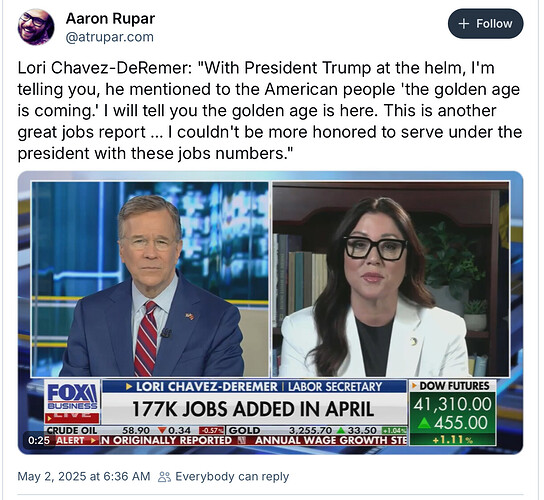Follow Aaron Rupar
Image resolution: width=544 pixels, height=500 pixels.
(x=485, y=24)
